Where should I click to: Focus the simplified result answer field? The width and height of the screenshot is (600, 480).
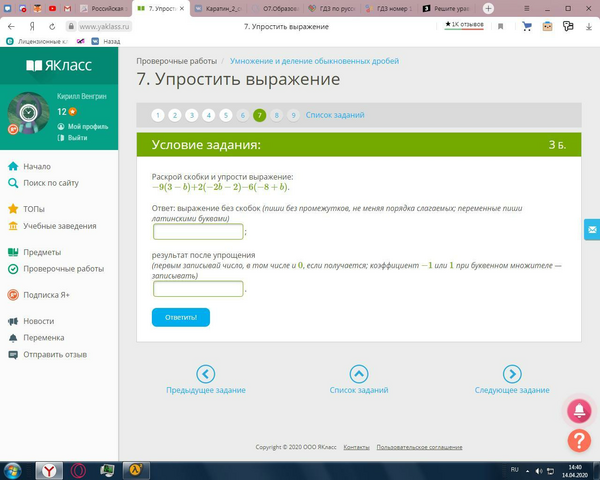198,289
